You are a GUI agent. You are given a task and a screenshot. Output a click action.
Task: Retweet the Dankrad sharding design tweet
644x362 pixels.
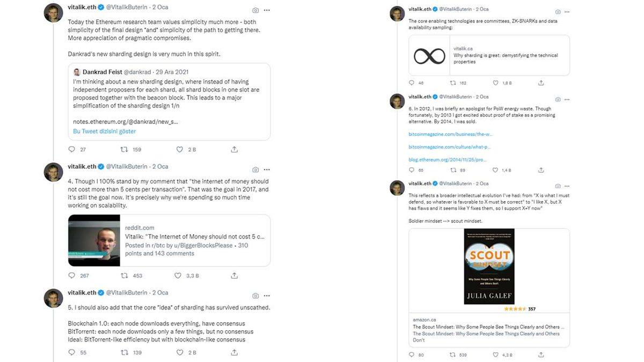[124, 150]
